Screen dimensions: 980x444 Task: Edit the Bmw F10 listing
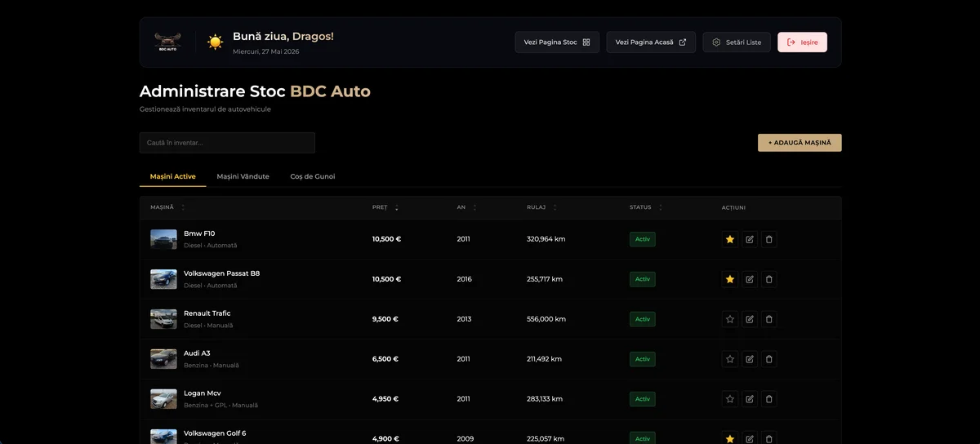(750, 239)
